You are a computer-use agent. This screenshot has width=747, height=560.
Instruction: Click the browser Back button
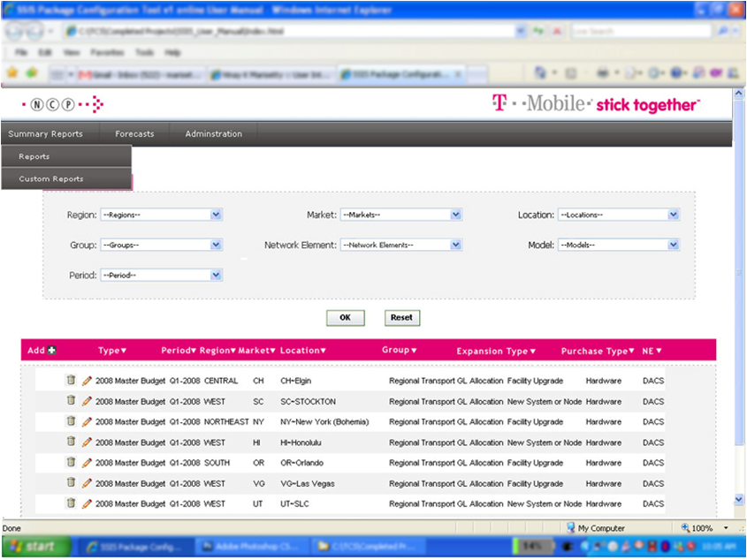tap(14, 32)
